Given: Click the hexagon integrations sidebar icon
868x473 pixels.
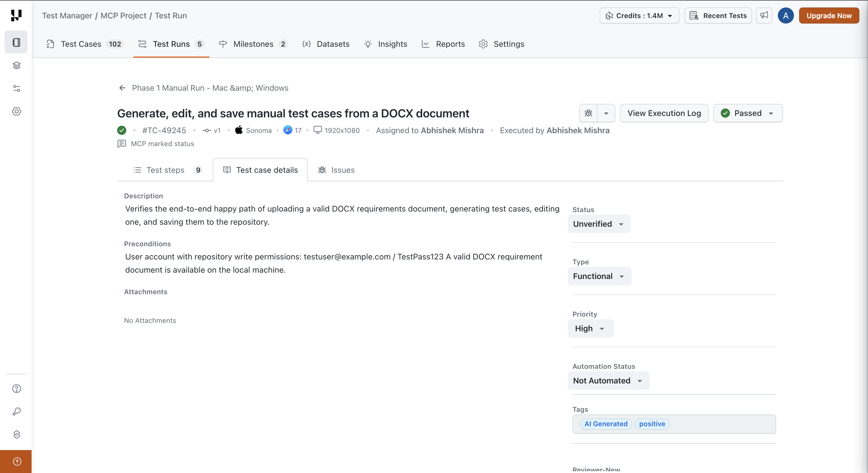Looking at the screenshot, I should (x=17, y=434).
